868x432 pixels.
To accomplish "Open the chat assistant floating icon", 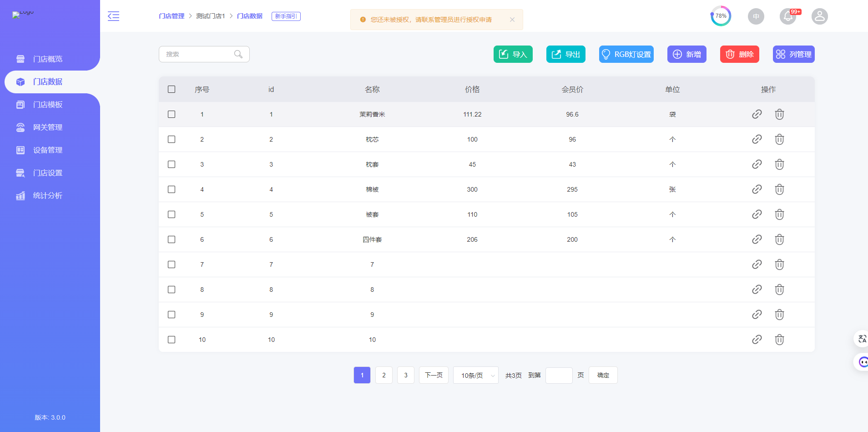I will (x=863, y=362).
